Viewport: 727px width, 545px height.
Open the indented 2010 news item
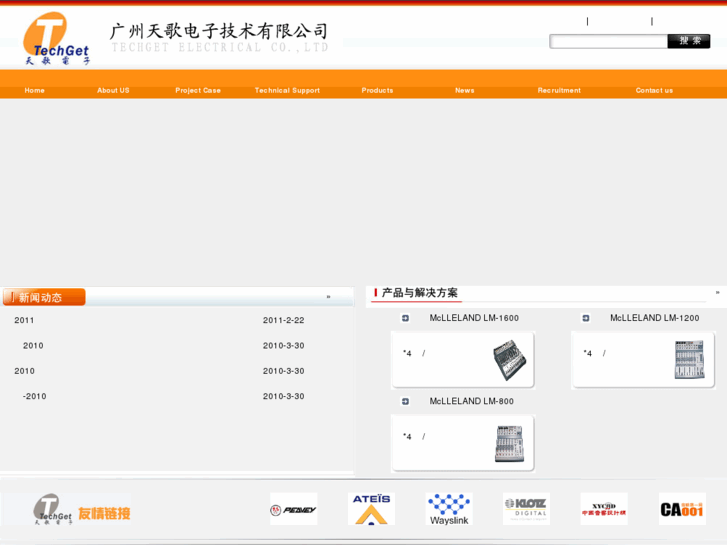[33, 346]
